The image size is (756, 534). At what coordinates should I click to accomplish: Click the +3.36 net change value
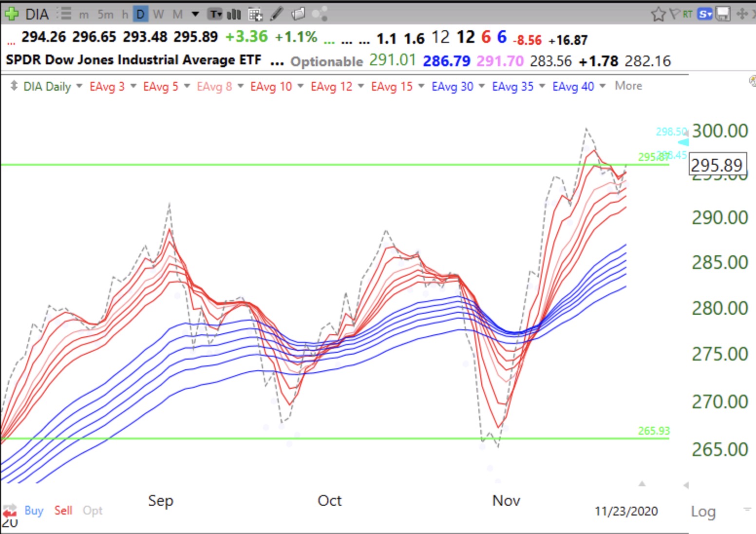click(x=246, y=37)
